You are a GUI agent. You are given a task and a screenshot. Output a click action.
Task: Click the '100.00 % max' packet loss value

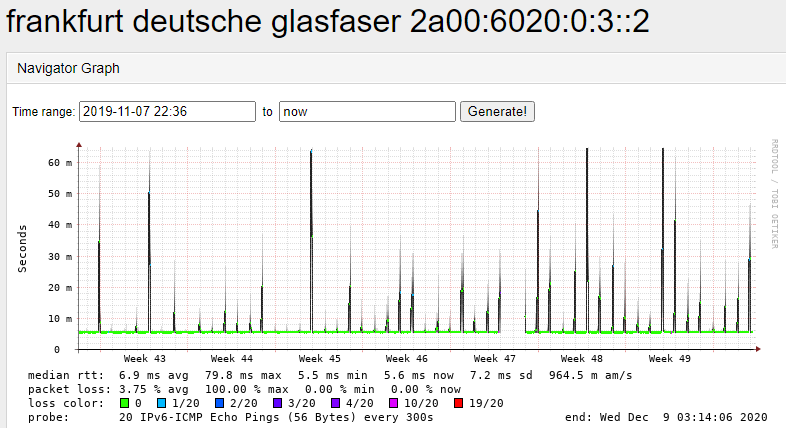[247, 389]
